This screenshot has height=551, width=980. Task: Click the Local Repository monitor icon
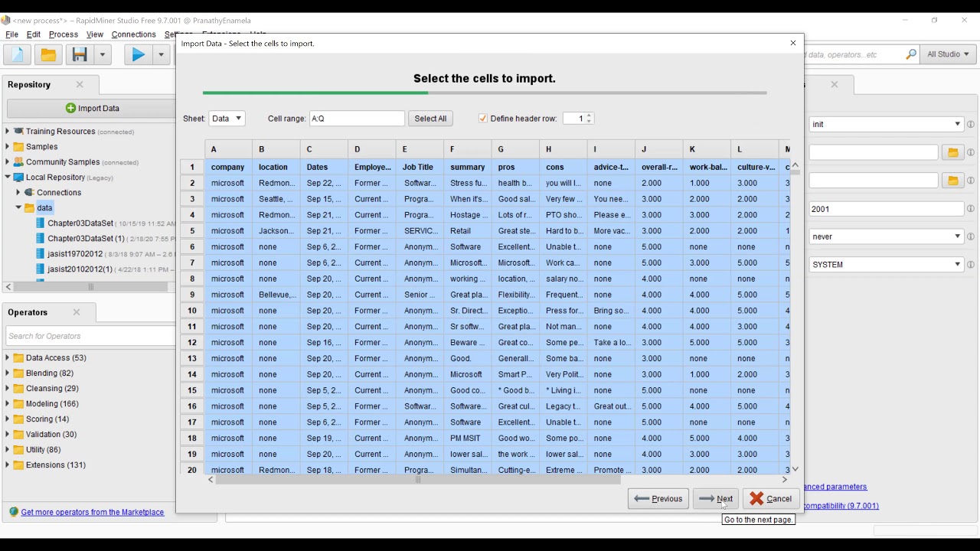pos(18,177)
